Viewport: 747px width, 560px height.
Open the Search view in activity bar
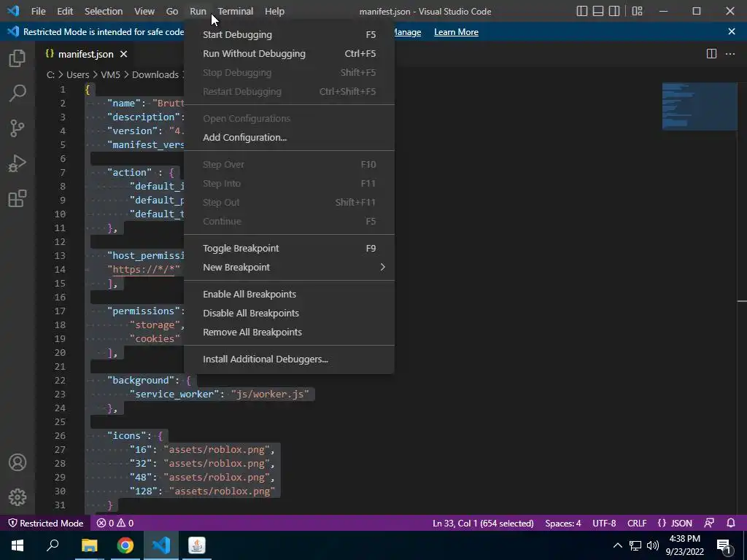point(18,93)
